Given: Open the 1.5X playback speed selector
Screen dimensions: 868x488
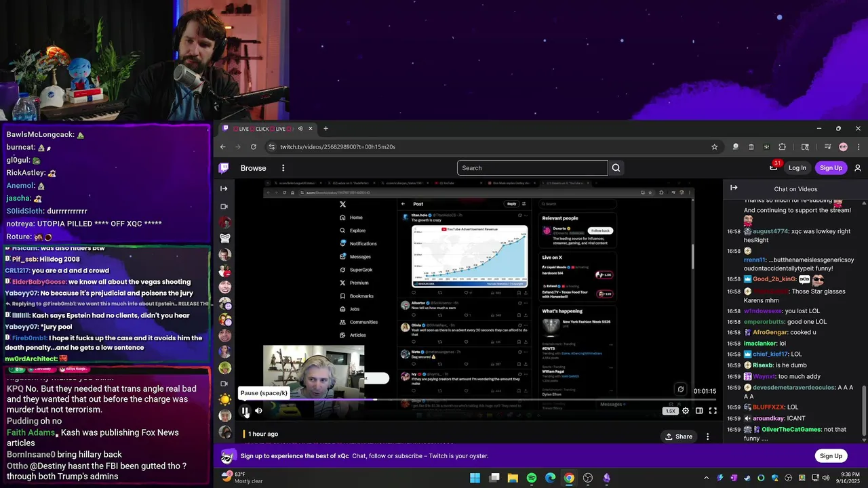Looking at the screenshot, I should click(670, 411).
